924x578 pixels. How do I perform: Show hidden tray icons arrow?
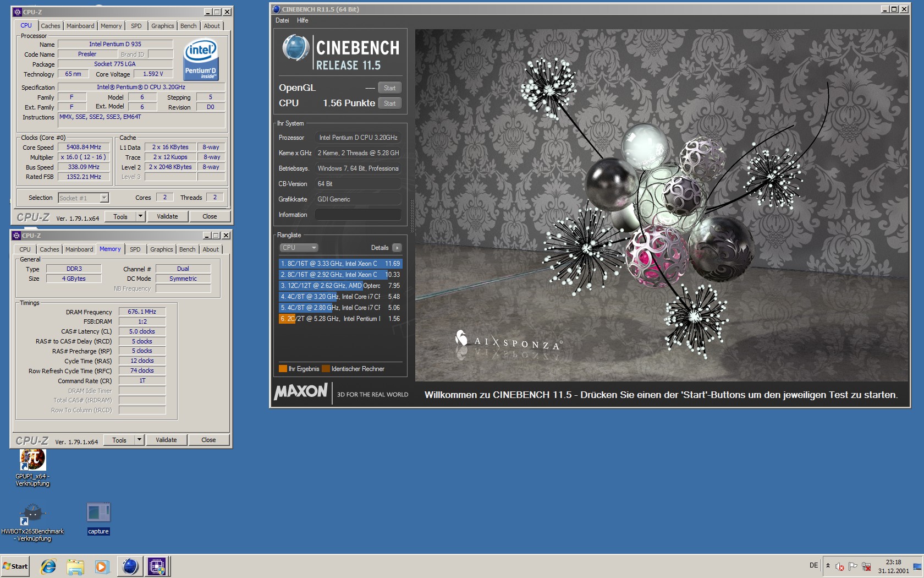828,566
